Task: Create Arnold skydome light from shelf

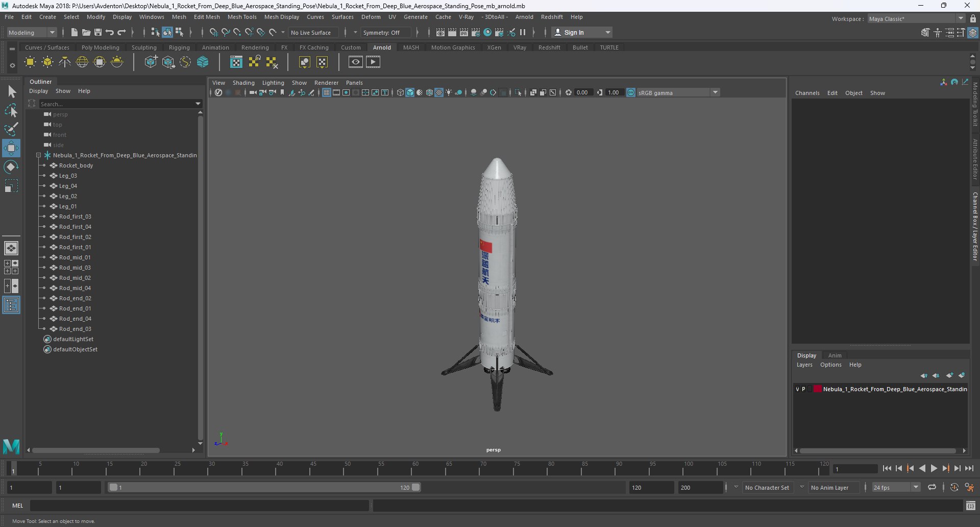Action: [x=82, y=62]
